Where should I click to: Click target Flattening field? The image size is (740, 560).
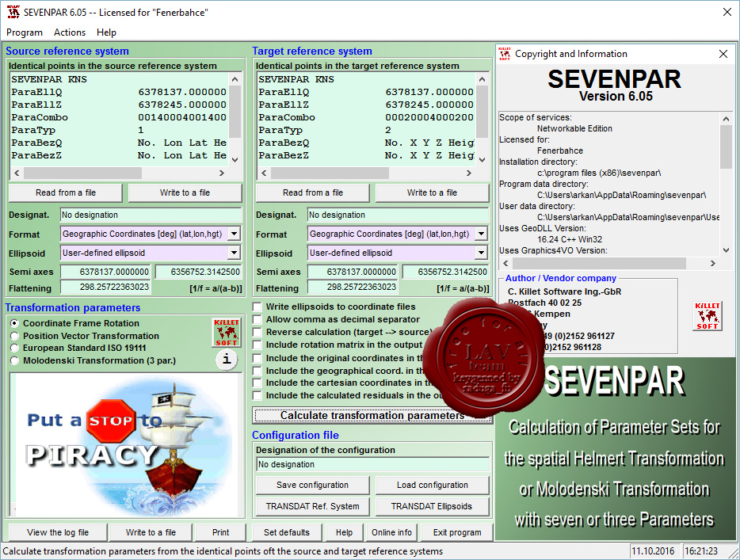coord(353,287)
